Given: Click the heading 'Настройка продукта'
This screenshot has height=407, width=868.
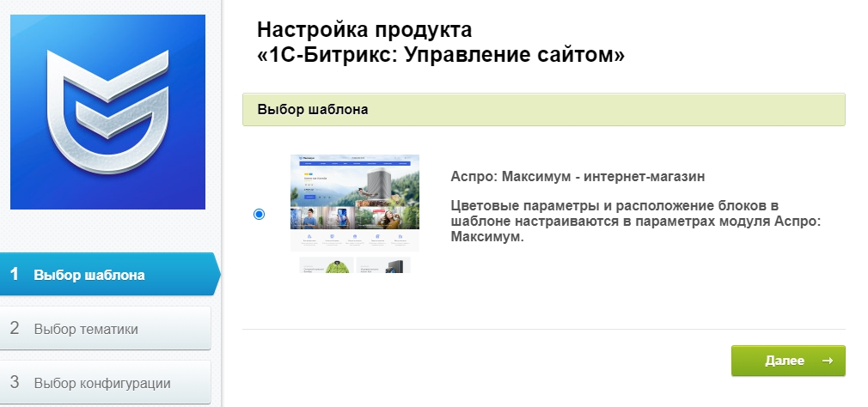Looking at the screenshot, I should pos(364,29).
